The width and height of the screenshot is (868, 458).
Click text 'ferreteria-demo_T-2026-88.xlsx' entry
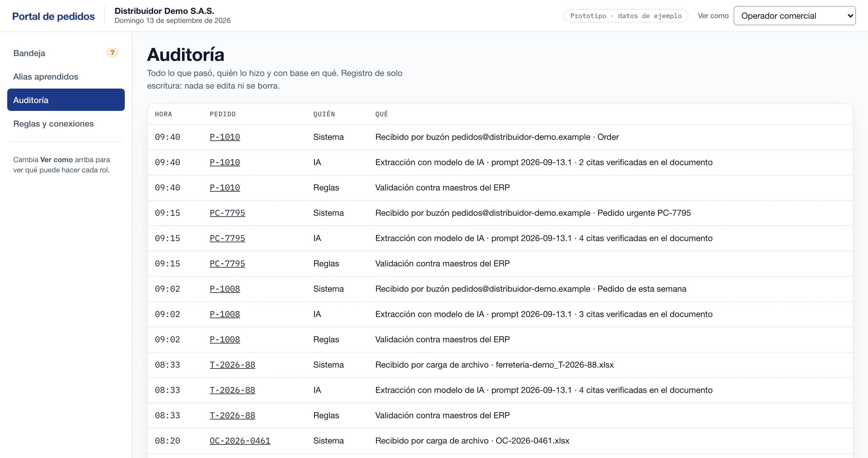555,365
